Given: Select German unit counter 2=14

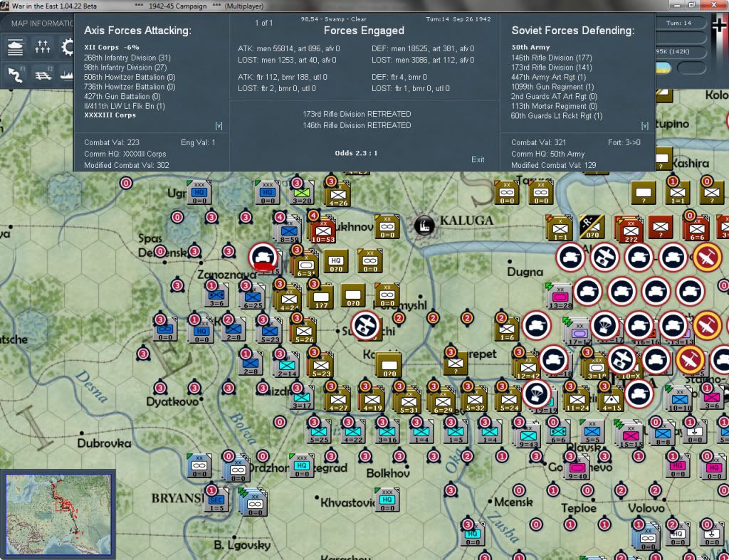Looking at the screenshot, I should 288,365.
